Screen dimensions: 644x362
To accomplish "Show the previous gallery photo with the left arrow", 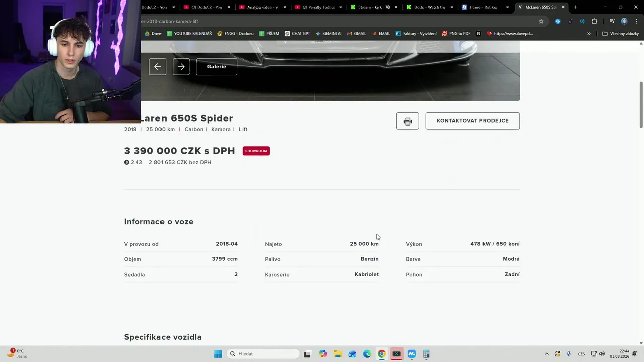I will [x=157, y=67].
